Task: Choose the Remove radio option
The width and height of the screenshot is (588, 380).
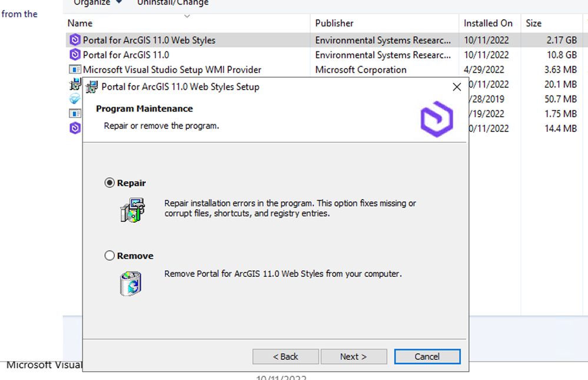Action: point(109,256)
